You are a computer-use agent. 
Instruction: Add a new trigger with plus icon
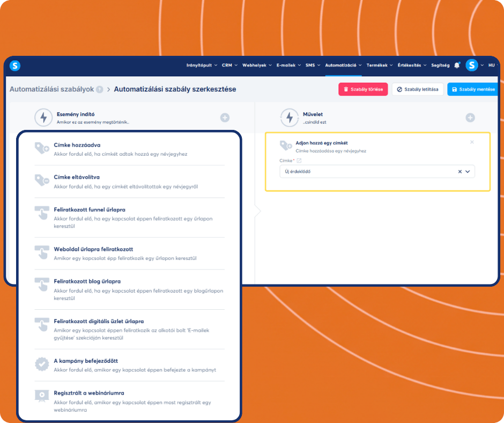pyautogui.click(x=225, y=118)
